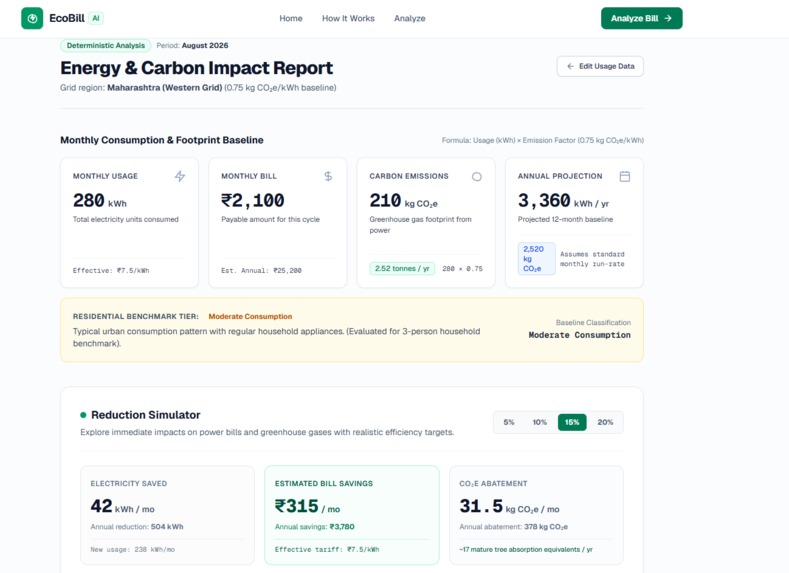Click the AI badge next to EcoBill
Viewport: 789px width, 573px height.
pos(96,18)
